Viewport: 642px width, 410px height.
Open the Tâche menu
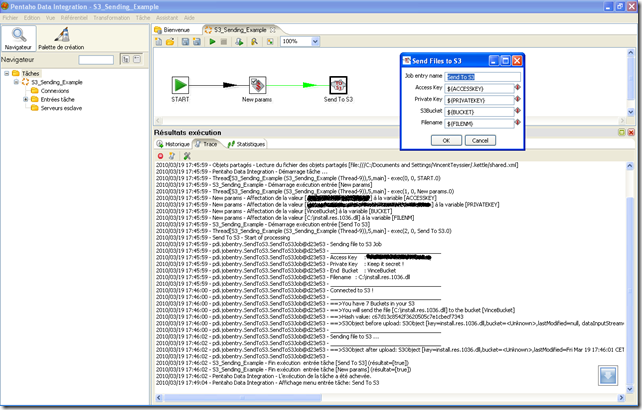pyautogui.click(x=143, y=18)
